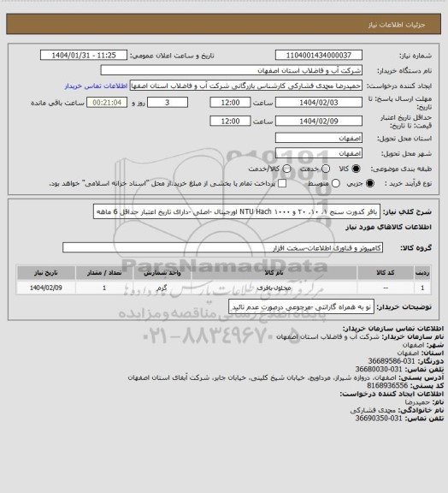
Task: Open the اطلاعات تماس خریدار link
Action: click(96, 86)
